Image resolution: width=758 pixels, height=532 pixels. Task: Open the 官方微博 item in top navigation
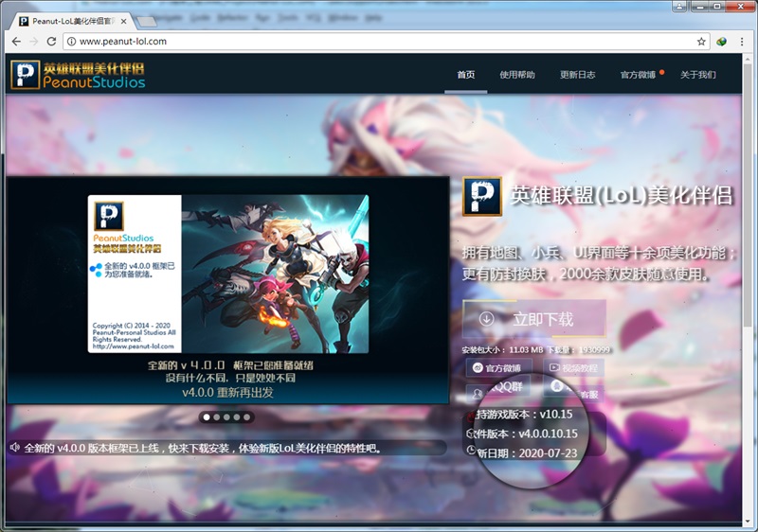[x=638, y=75]
